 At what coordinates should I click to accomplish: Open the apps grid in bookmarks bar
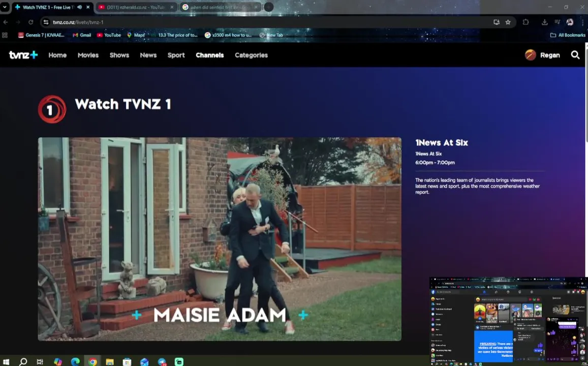pos(5,35)
